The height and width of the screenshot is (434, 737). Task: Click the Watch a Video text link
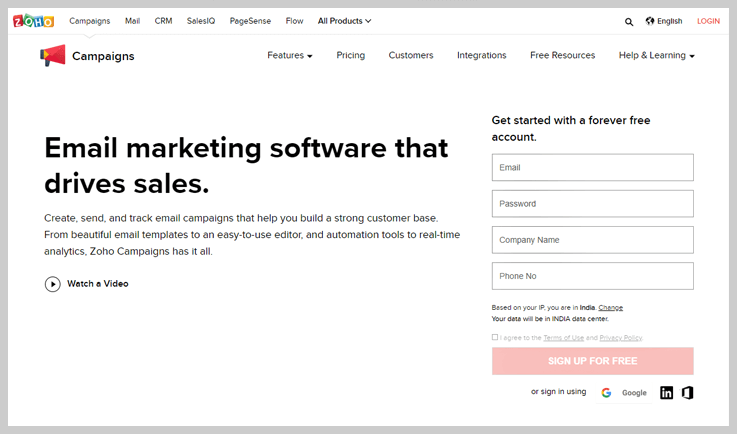[x=98, y=284]
